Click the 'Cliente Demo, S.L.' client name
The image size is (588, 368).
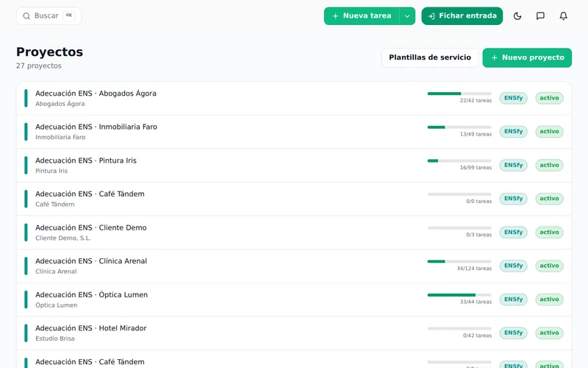(63, 238)
